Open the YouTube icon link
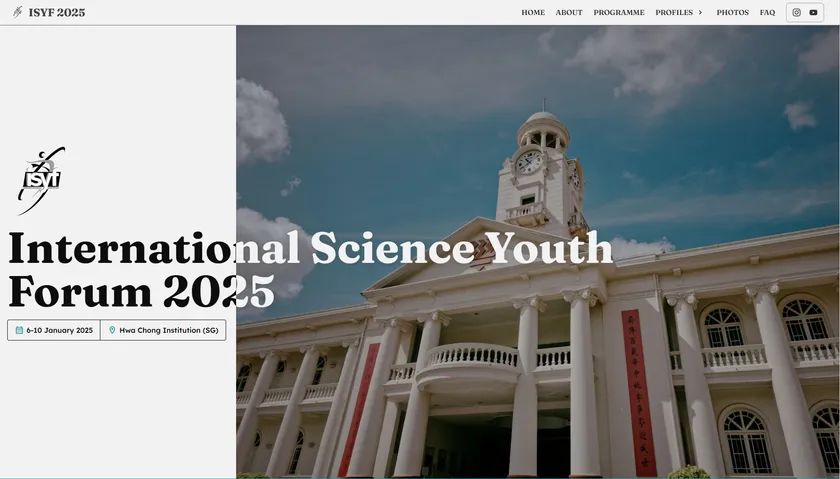 click(x=813, y=13)
